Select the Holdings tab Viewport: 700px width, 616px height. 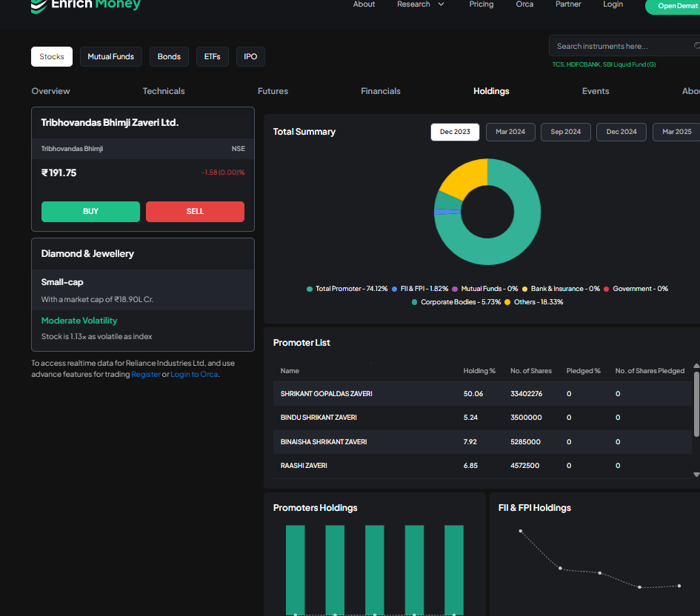tap(492, 91)
